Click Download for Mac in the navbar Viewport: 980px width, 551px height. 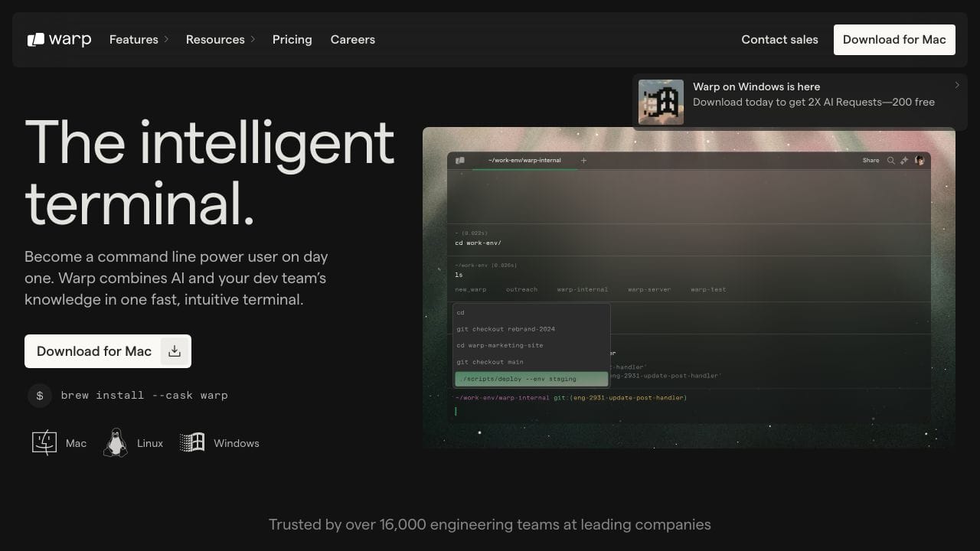894,40
